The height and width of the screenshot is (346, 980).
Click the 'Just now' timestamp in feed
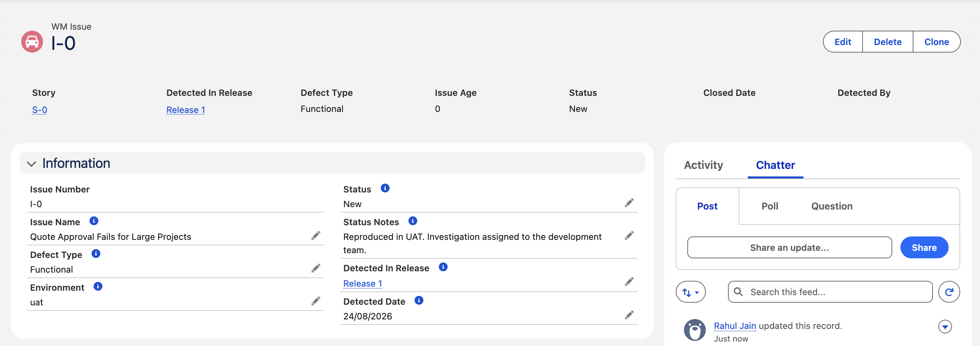(x=731, y=339)
